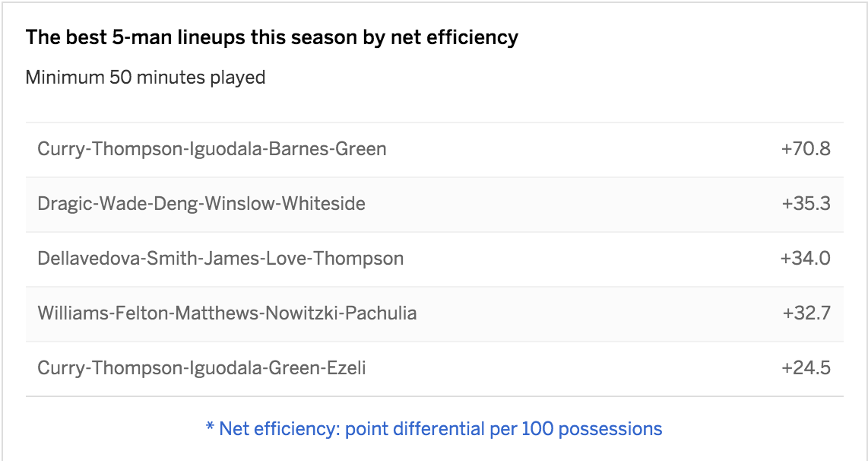Select Pachulia in the fourth lineup
868x461 pixels.
click(x=381, y=313)
